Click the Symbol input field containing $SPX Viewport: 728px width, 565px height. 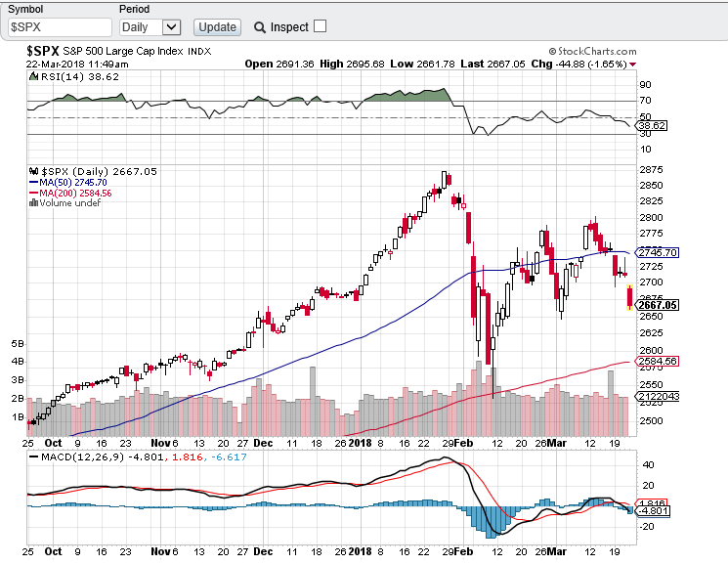(x=60, y=27)
